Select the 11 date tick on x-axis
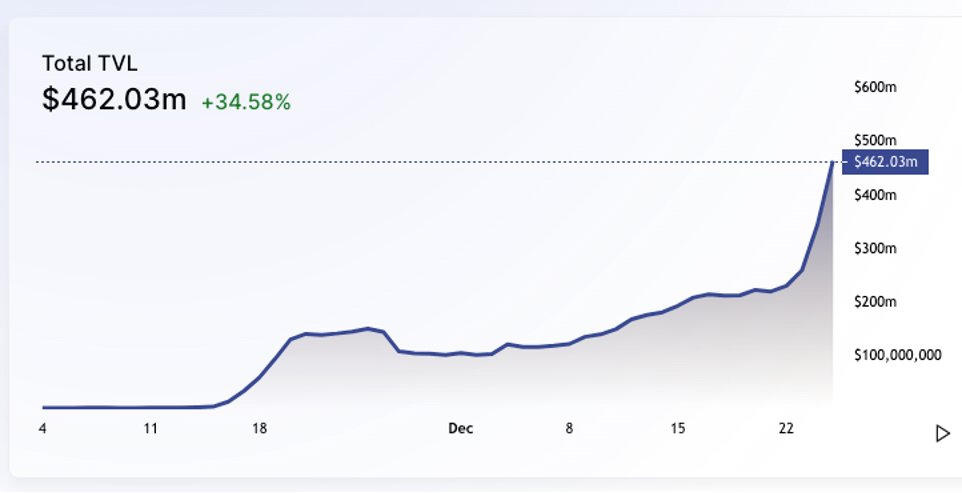Viewport: 962px width, 493px height. pos(151,428)
